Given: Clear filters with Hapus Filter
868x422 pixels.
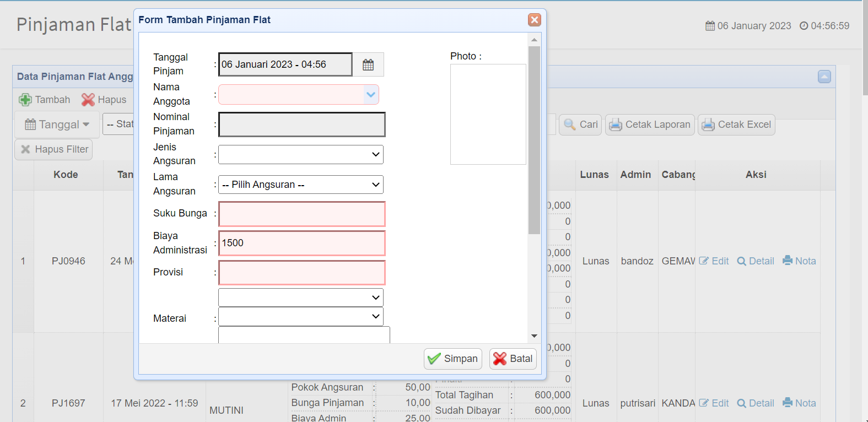Looking at the screenshot, I should click(54, 149).
